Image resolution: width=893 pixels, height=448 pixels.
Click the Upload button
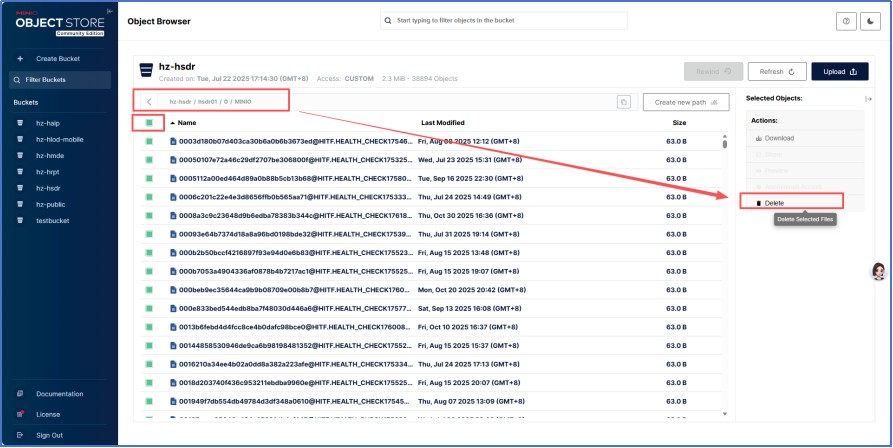tap(839, 71)
